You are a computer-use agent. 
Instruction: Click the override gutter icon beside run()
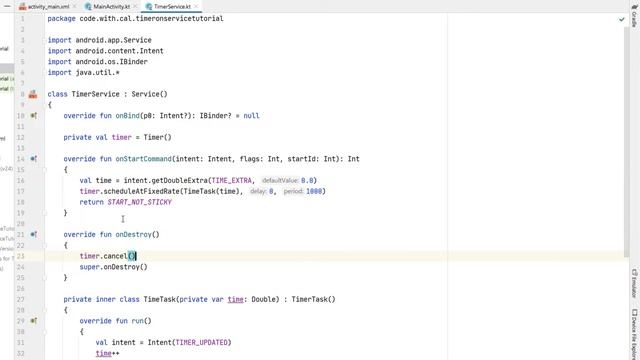click(33, 321)
